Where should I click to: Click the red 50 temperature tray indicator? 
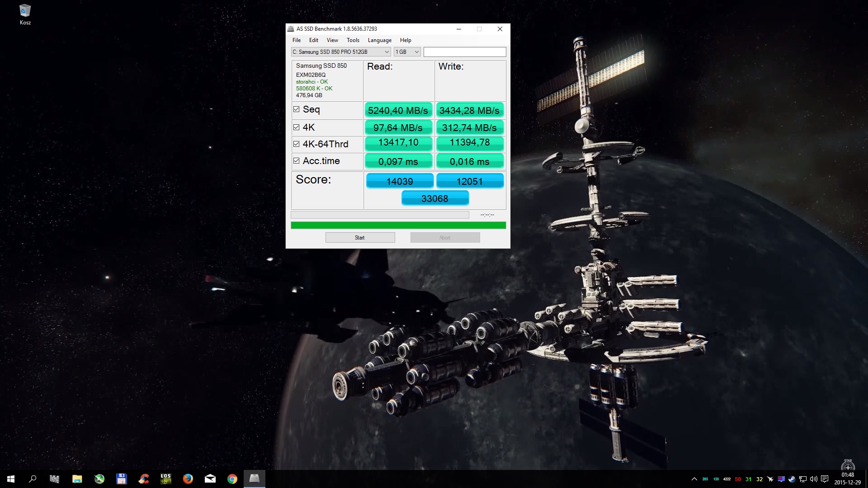pyautogui.click(x=738, y=479)
